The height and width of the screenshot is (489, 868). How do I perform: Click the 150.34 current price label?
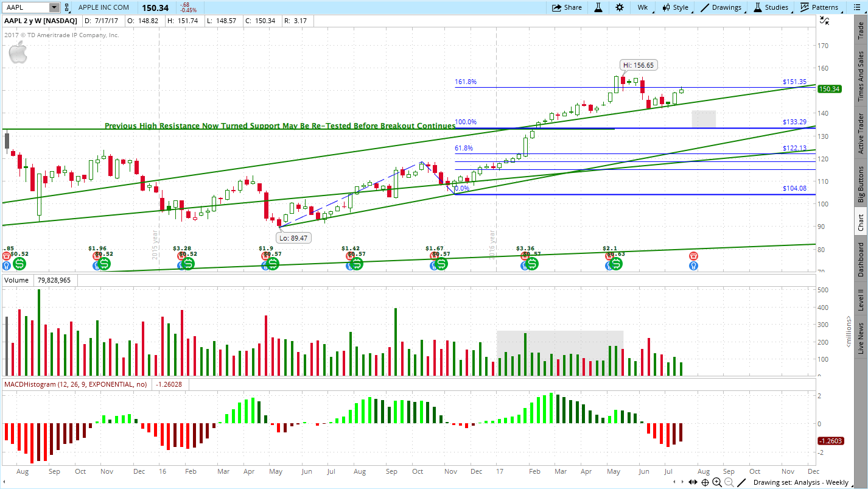tap(830, 89)
